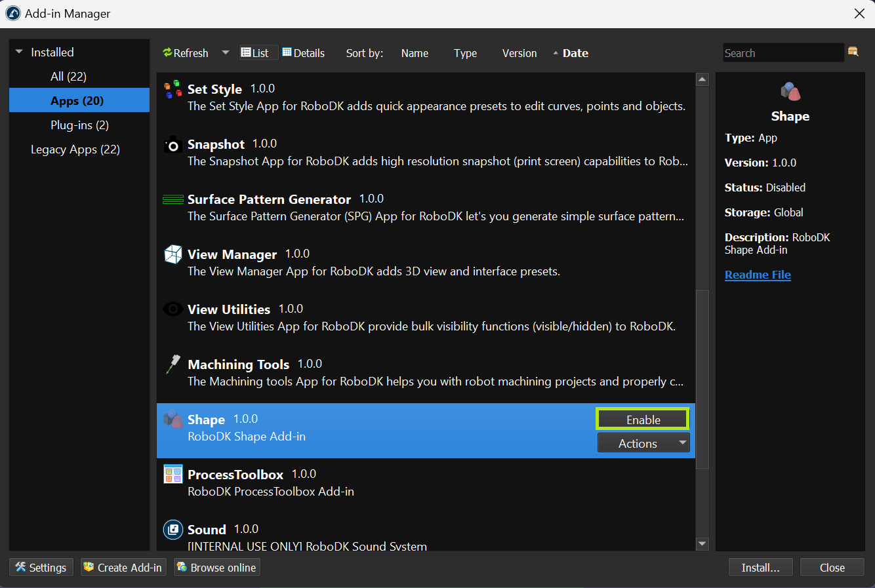Click in the Search input field

click(x=783, y=53)
